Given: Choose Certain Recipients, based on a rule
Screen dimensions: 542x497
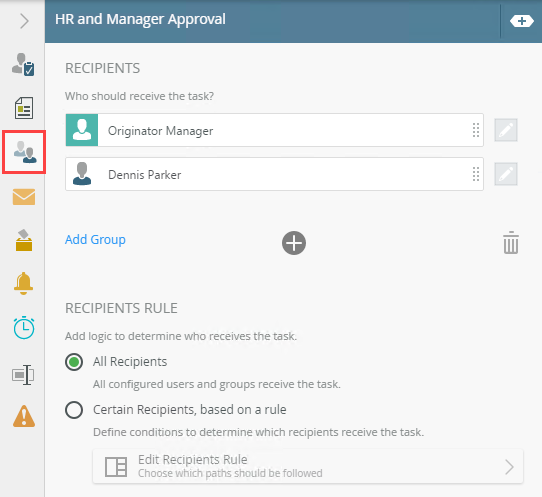Looking at the screenshot, I should (x=74, y=410).
